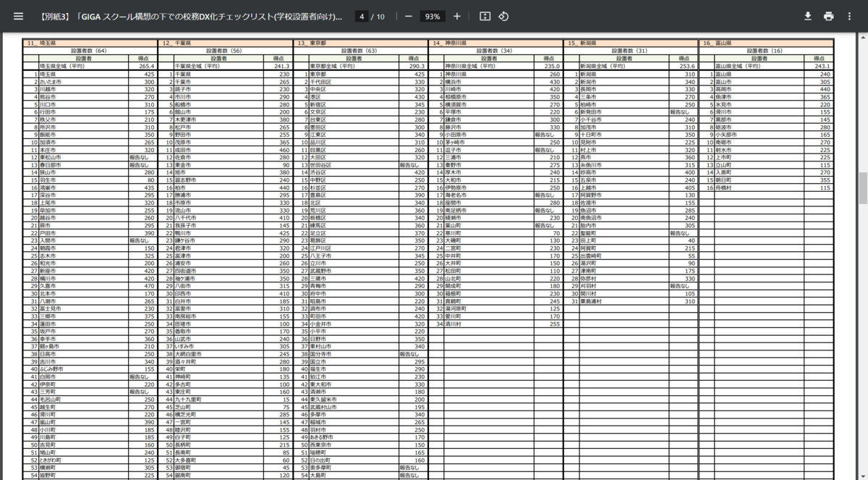The height and width of the screenshot is (480, 868).
Task: Click "東京都全域（平均）" cell
Action: (332, 66)
